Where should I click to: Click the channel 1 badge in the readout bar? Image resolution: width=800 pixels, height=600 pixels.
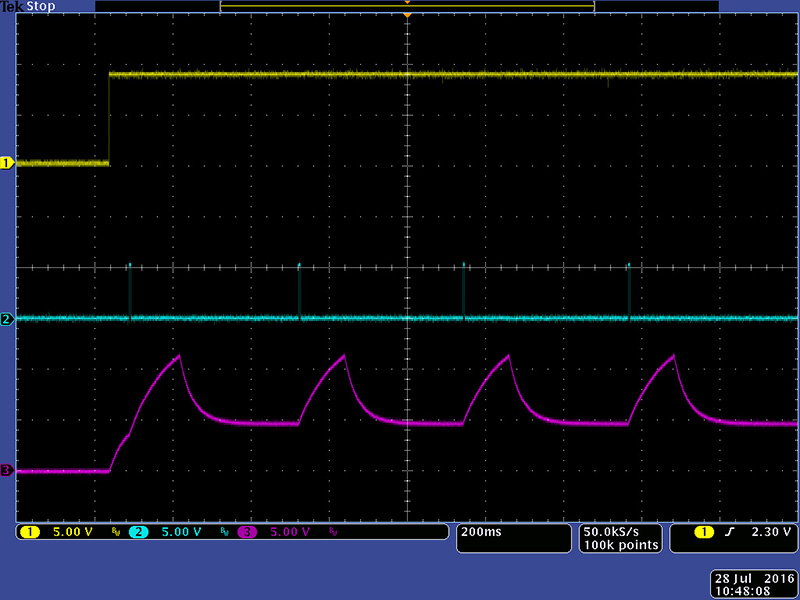tap(30, 532)
